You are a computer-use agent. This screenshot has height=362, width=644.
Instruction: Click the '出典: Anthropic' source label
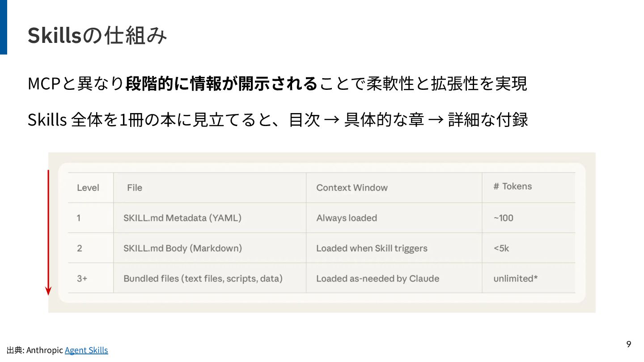point(35,350)
